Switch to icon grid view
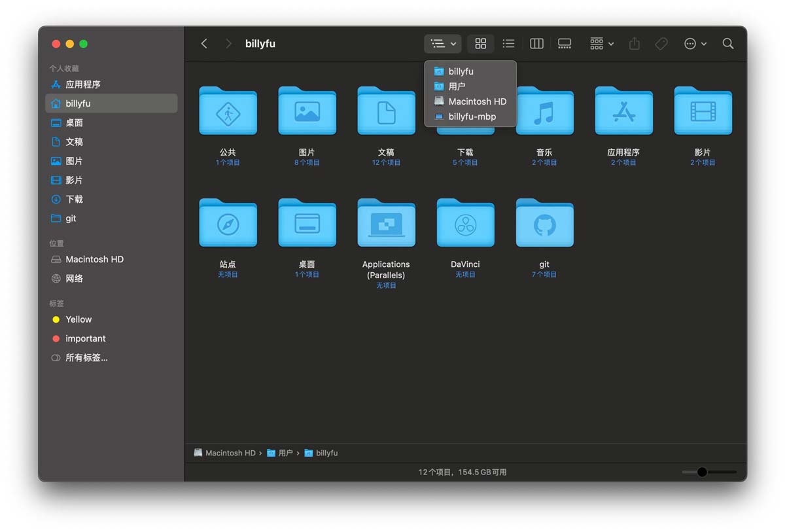 coord(481,44)
